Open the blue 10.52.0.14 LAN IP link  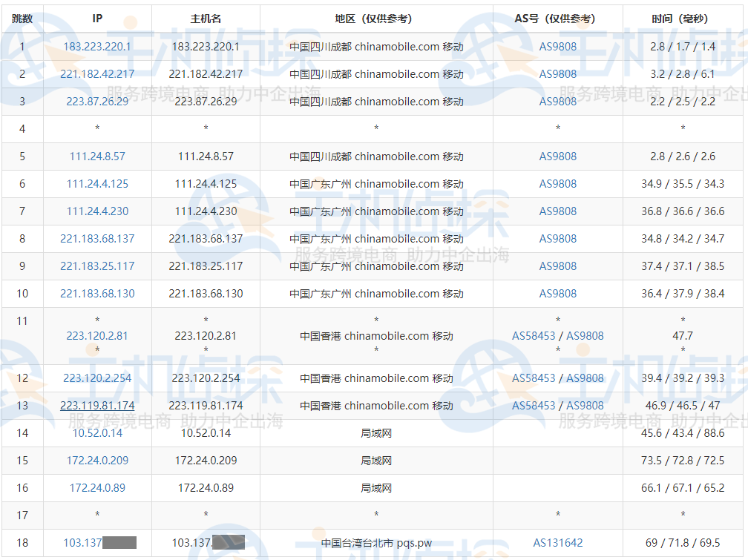click(x=97, y=433)
